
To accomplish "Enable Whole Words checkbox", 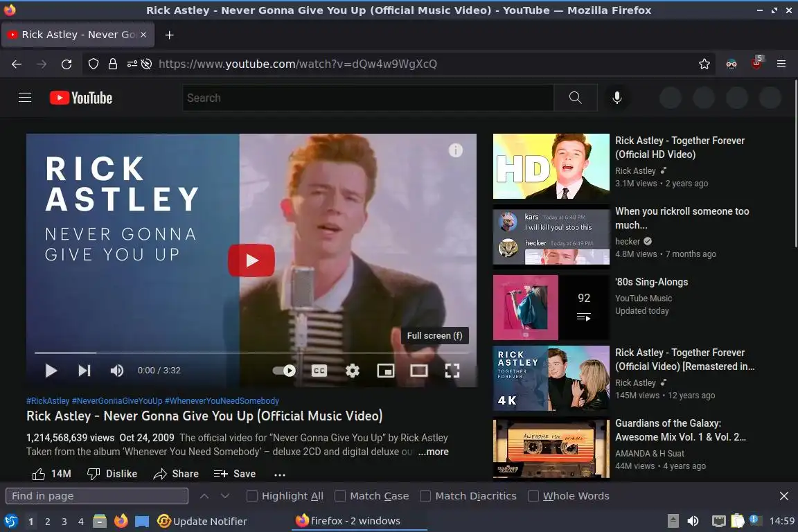I will [x=533, y=496].
